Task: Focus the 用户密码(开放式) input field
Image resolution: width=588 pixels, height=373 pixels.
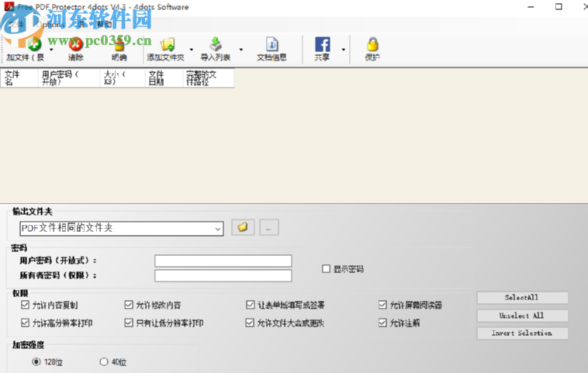Action: (223, 261)
